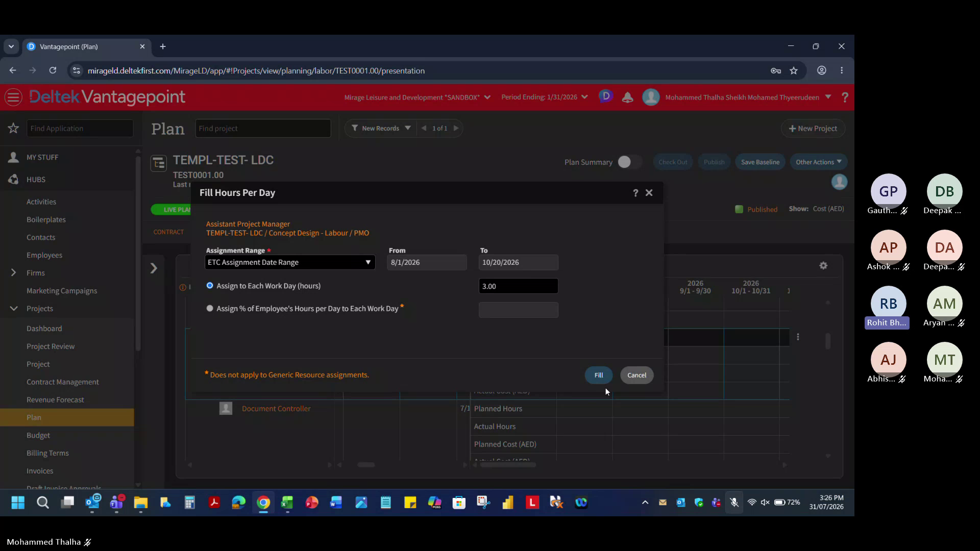Image resolution: width=980 pixels, height=551 pixels.
Task: Expand the Firms navigation item
Action: click(x=14, y=273)
